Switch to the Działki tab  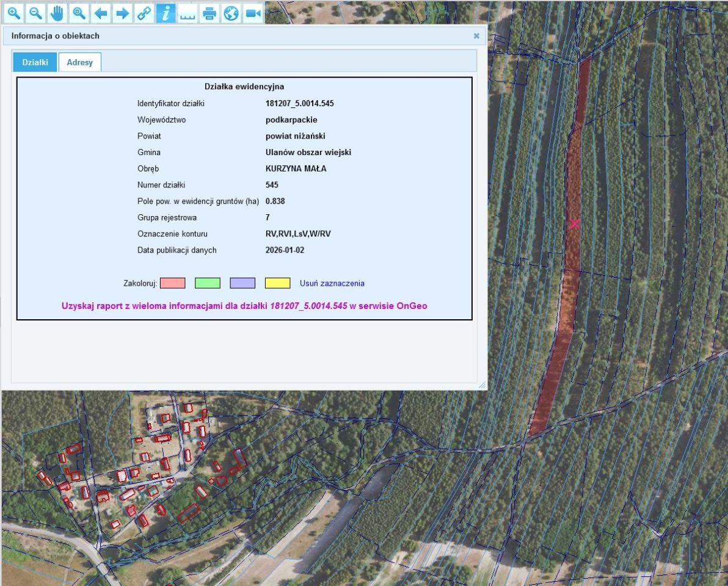(35, 62)
